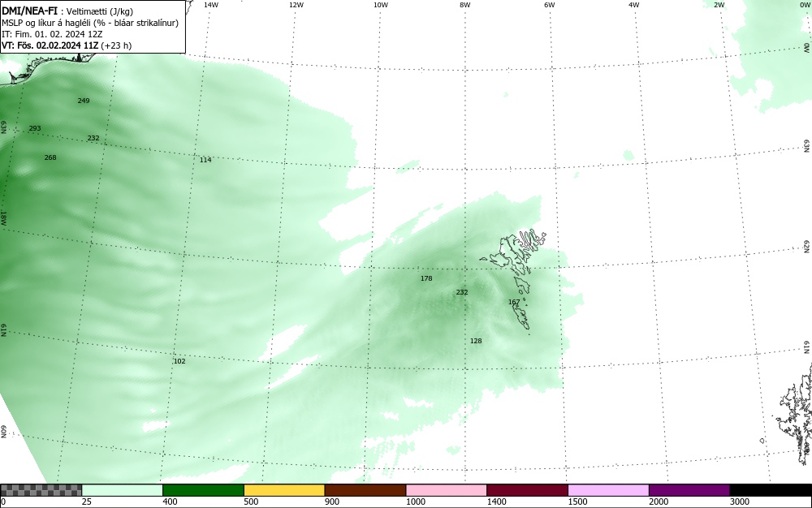Select the brown 900–1000 legend swatch

[x=365, y=490]
